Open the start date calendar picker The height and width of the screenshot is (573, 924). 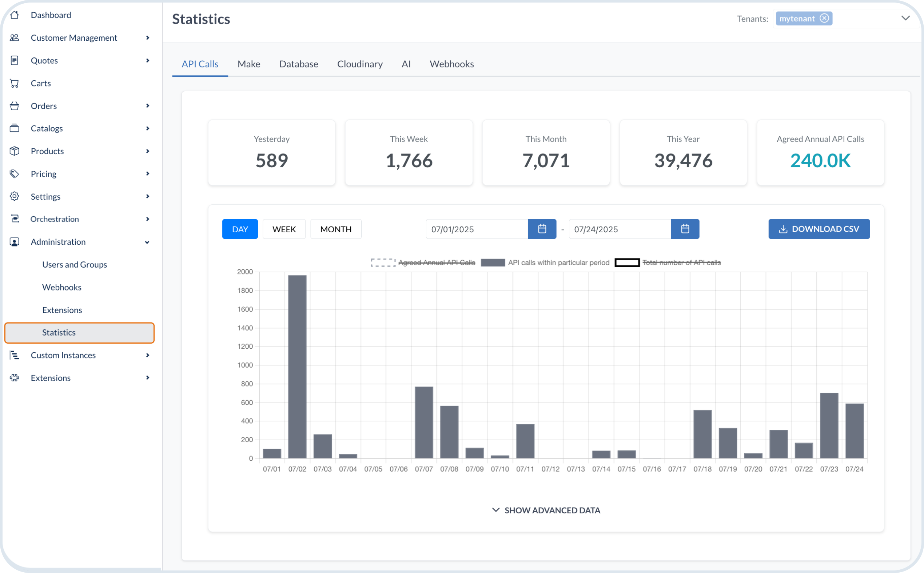(x=542, y=229)
